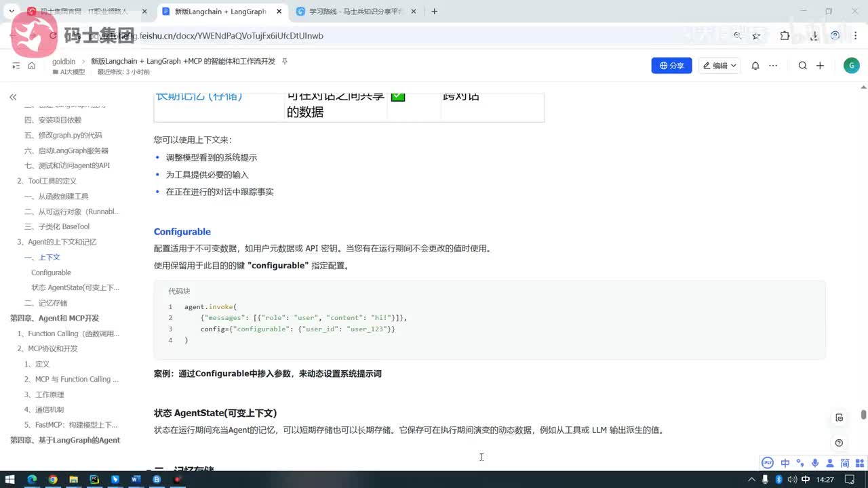
Task: Open File Explorer from taskbar
Action: click(74, 479)
